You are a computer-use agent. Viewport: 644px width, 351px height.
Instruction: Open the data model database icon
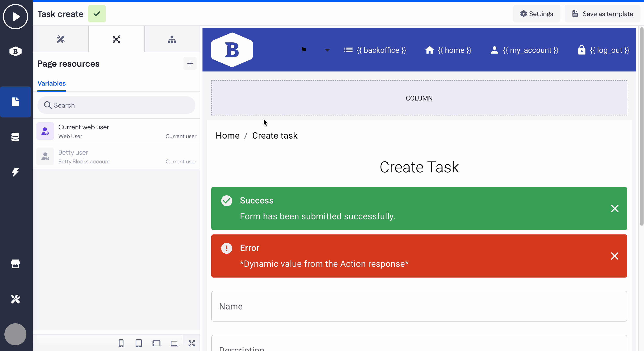[x=15, y=137]
